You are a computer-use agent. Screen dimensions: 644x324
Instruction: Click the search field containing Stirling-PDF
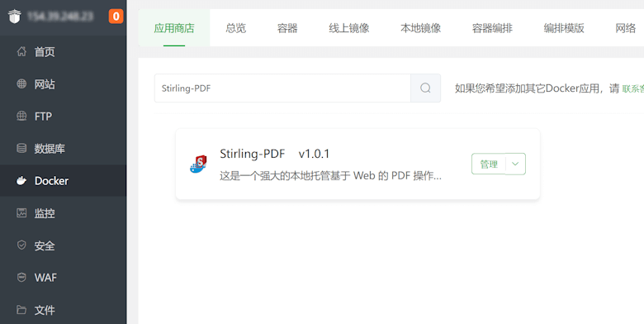tap(282, 88)
